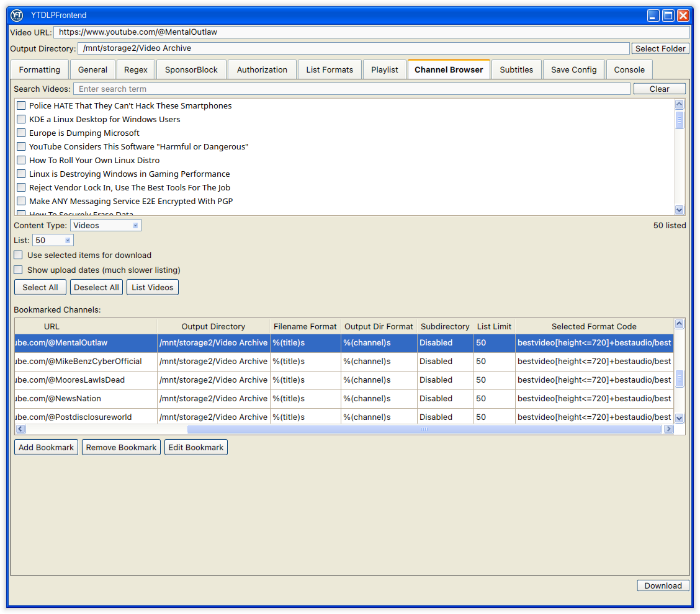700x614 pixels.
Task: Click the Selected Format Code column header
Action: [595, 326]
